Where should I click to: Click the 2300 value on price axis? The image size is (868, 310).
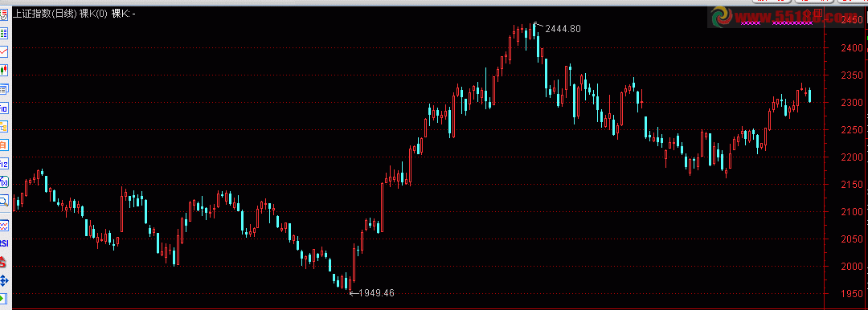(851, 103)
